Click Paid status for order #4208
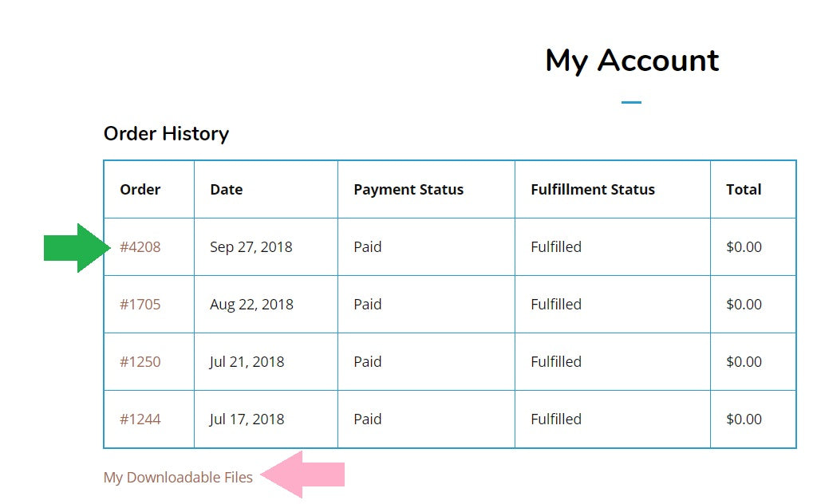 coord(368,247)
